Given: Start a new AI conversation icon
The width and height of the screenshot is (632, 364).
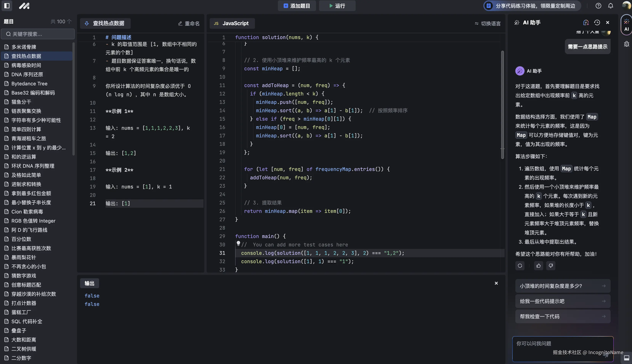Looking at the screenshot, I should (x=586, y=22).
